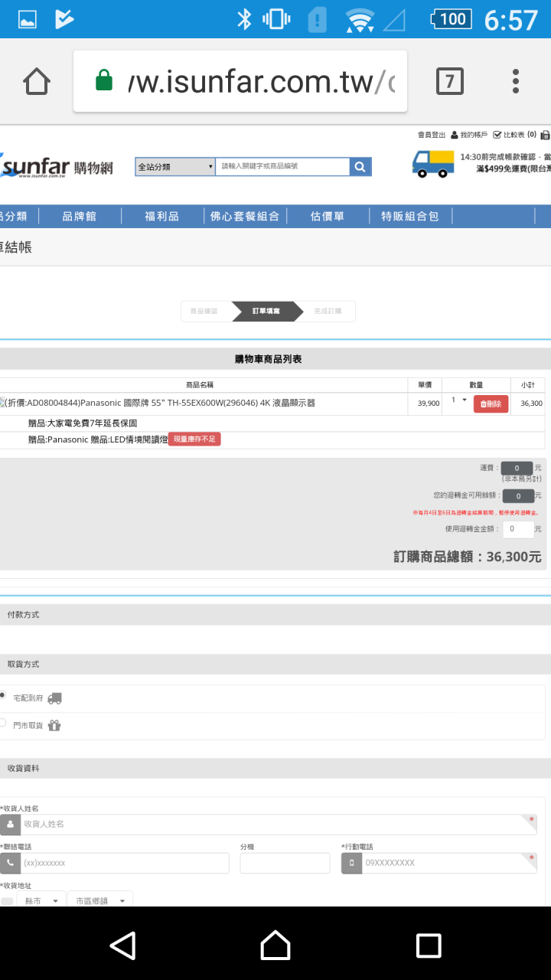Tap the Android back navigation button
This screenshot has height=980, width=551.
click(x=122, y=945)
